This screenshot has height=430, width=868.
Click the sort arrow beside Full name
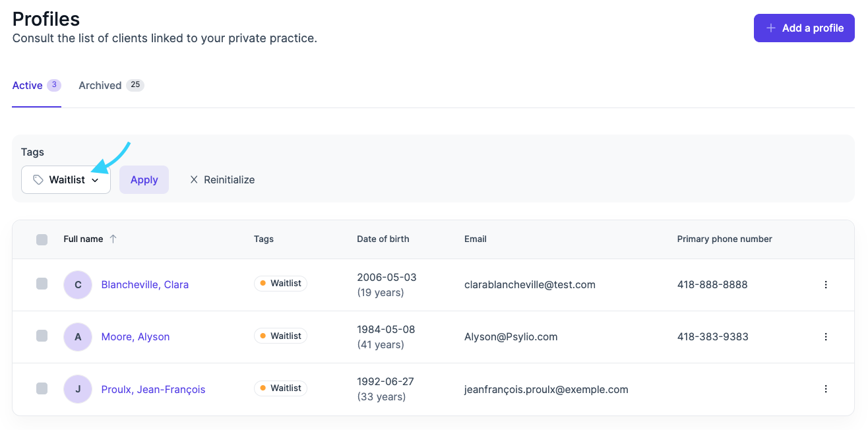[113, 239]
